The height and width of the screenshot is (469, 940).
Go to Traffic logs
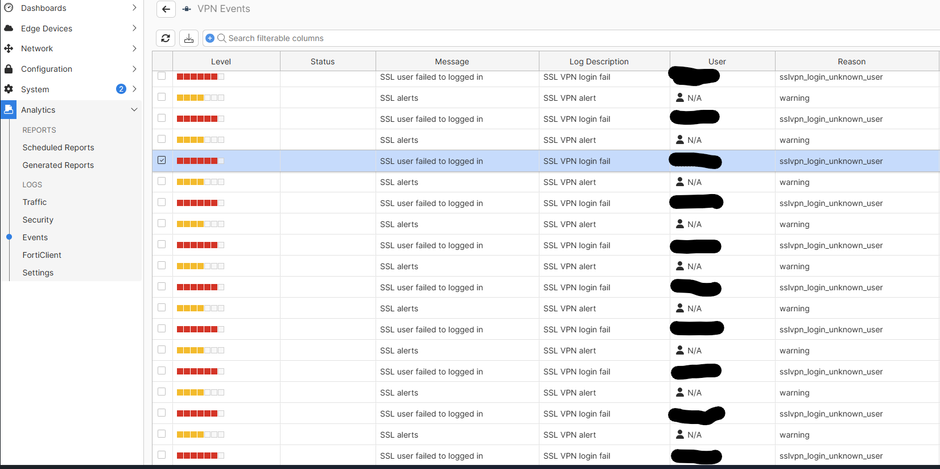coord(34,202)
